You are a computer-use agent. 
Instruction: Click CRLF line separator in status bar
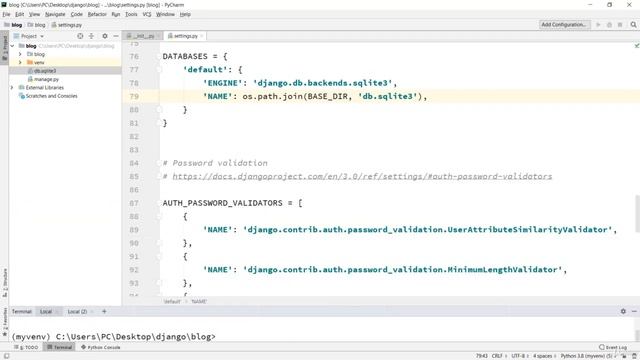497,356
